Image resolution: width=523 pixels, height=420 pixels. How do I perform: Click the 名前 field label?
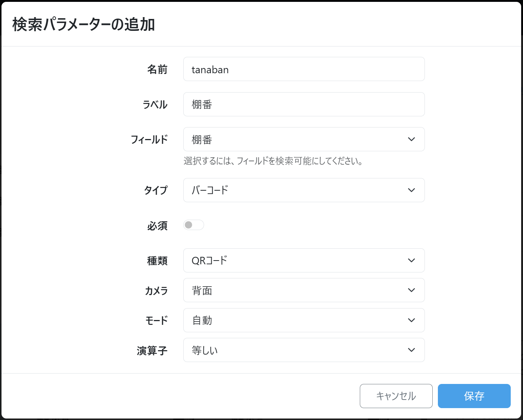point(157,70)
